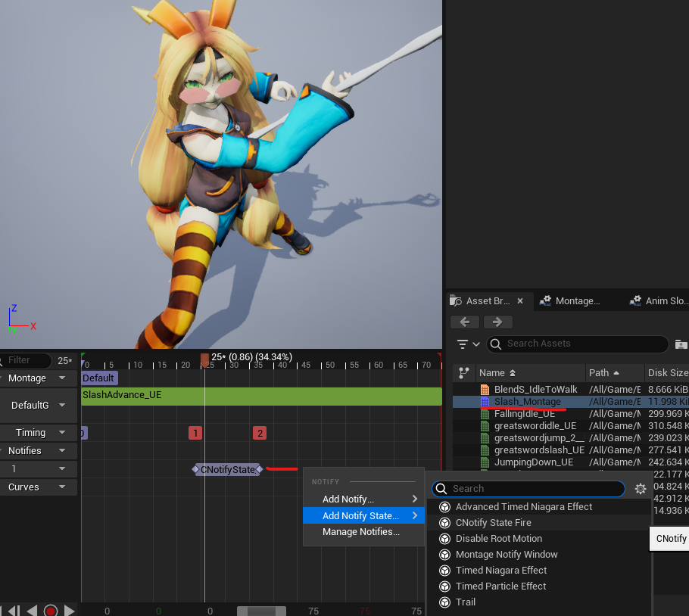This screenshot has height=616, width=689.
Task: Open the Add Notify submenu
Action: pos(364,499)
